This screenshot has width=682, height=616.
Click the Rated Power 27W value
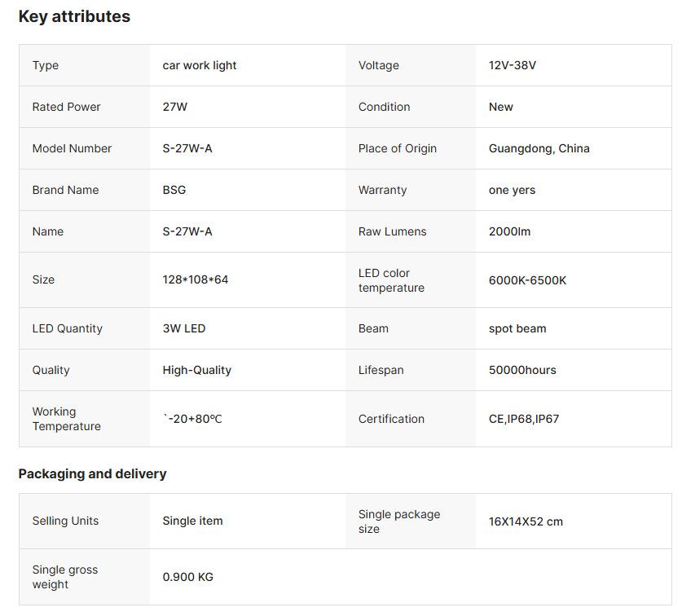[175, 107]
